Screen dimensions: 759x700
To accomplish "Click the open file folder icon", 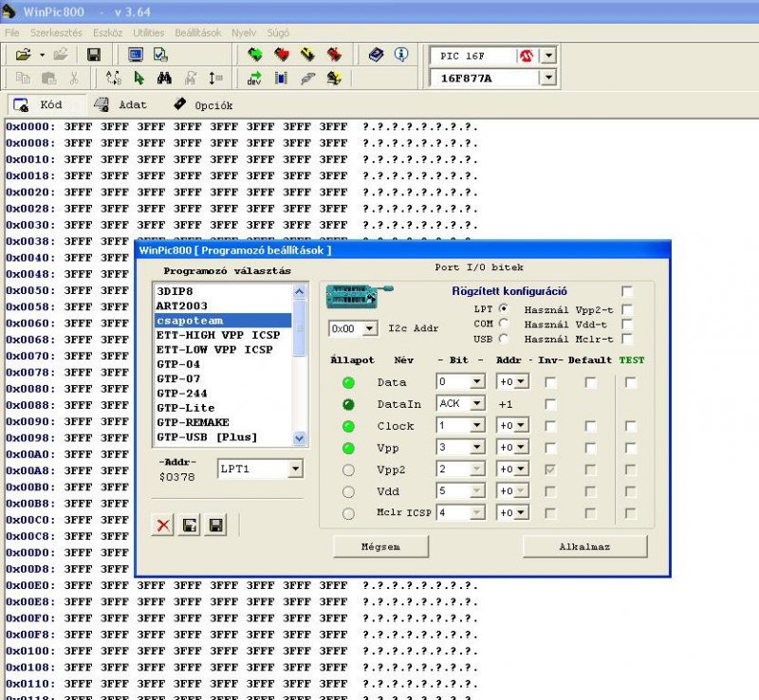I will pos(23,55).
